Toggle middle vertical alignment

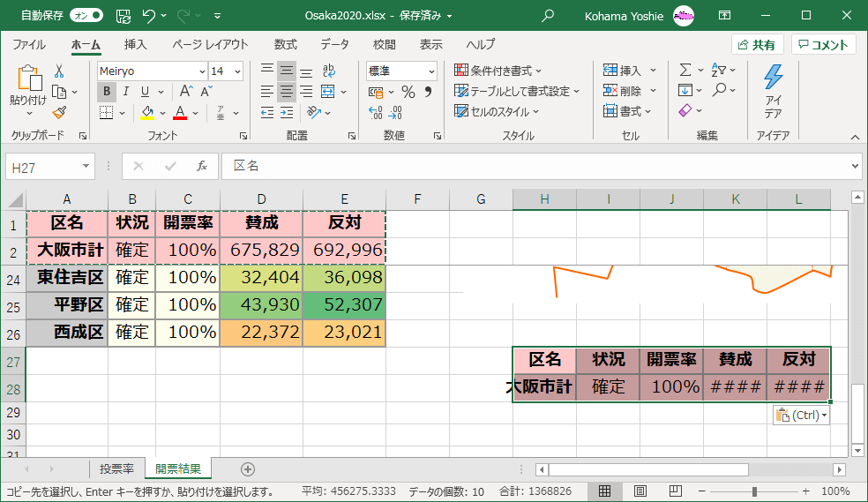[287, 71]
